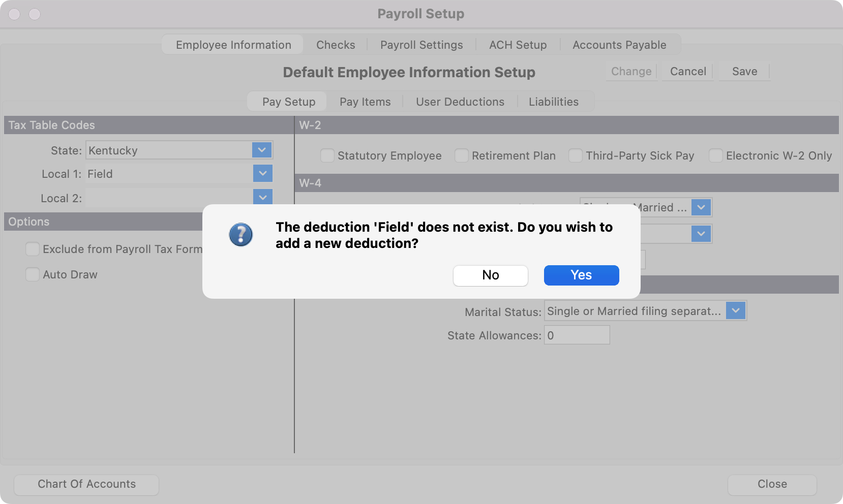Switch to the User Deductions tab
This screenshot has width=843, height=504.
(460, 102)
